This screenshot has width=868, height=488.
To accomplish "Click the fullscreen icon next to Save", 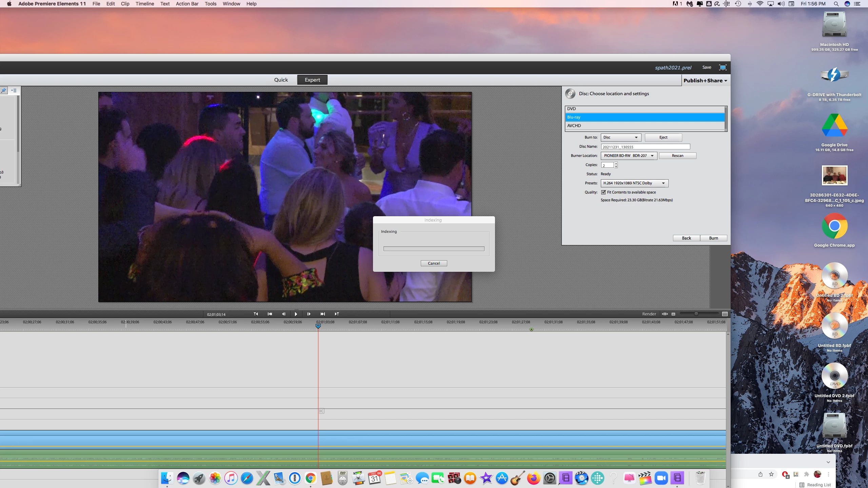I will [x=723, y=67].
